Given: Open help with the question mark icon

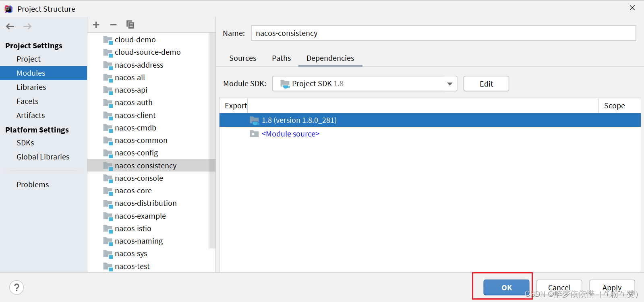Looking at the screenshot, I should (x=17, y=288).
